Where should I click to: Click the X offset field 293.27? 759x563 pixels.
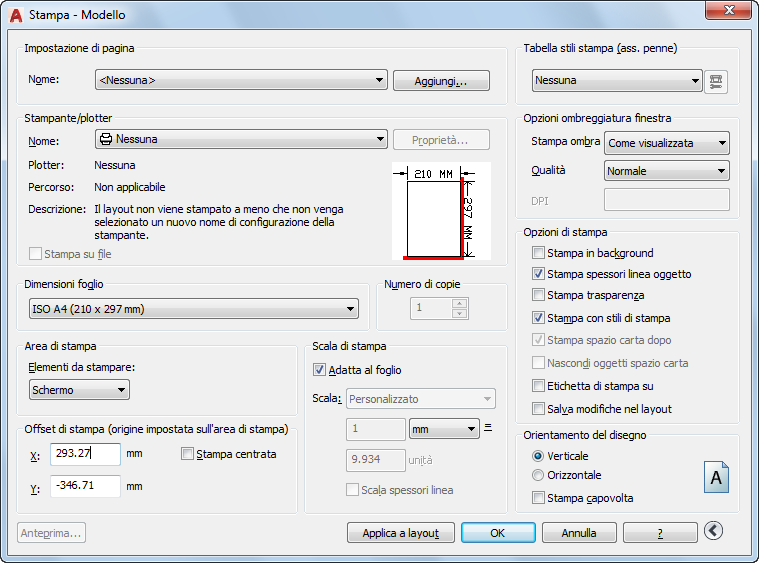[x=86, y=454]
